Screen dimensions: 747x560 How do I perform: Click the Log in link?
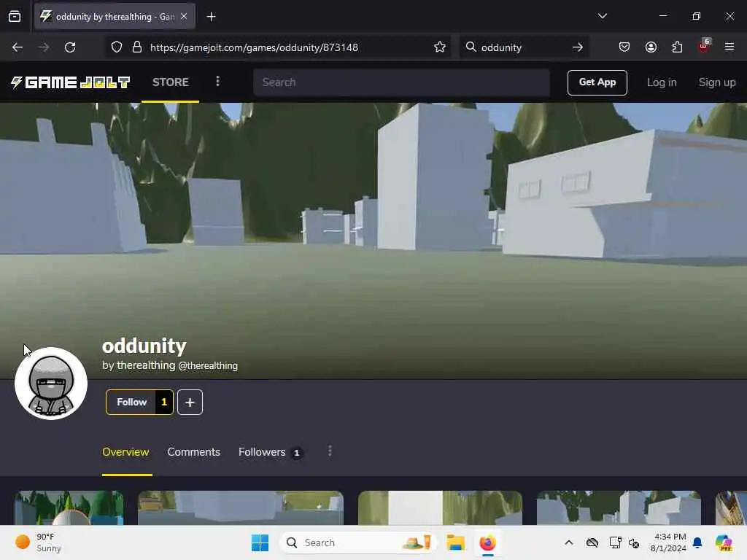pos(661,82)
